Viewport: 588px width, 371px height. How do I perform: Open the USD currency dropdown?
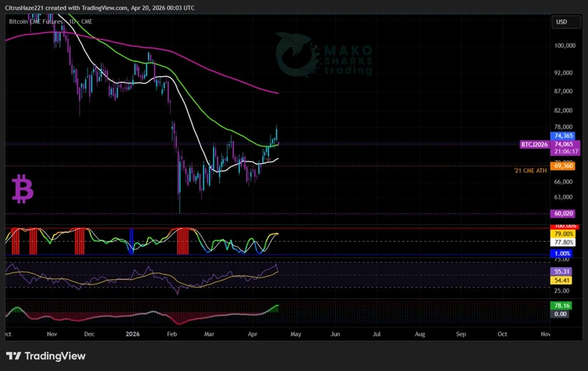(x=562, y=22)
